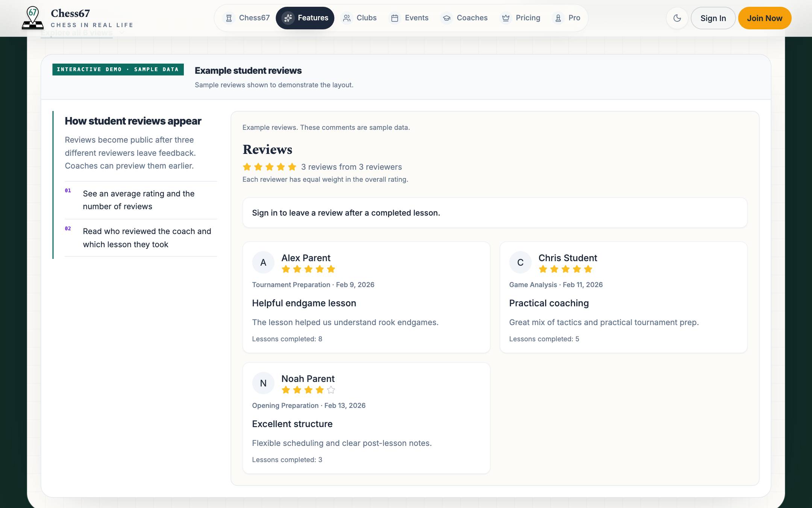The width and height of the screenshot is (812, 508).
Task: Click the Example student reviews heading
Action: pos(248,70)
